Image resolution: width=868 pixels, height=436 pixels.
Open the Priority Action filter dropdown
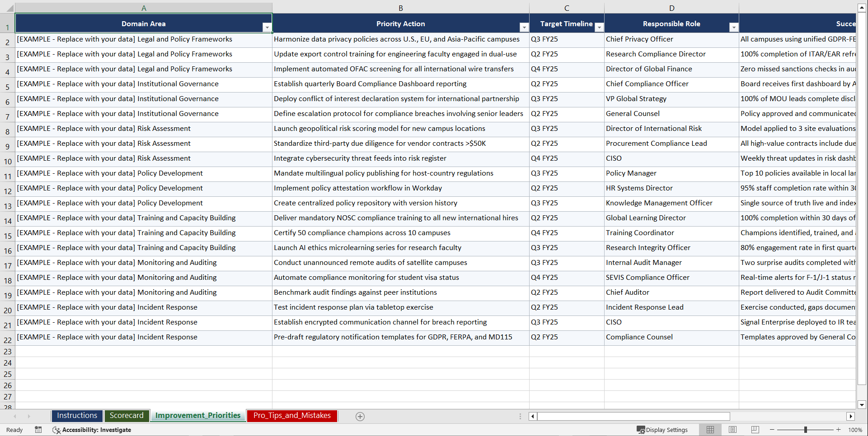[x=524, y=27]
